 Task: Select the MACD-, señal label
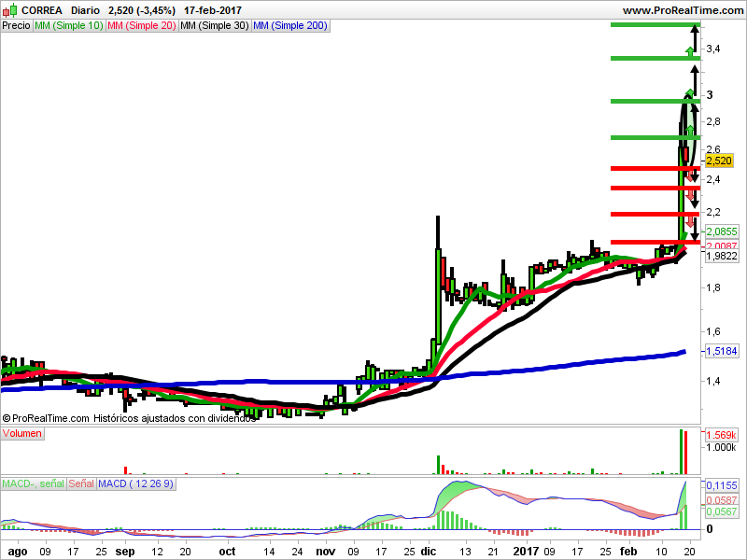click(x=33, y=483)
